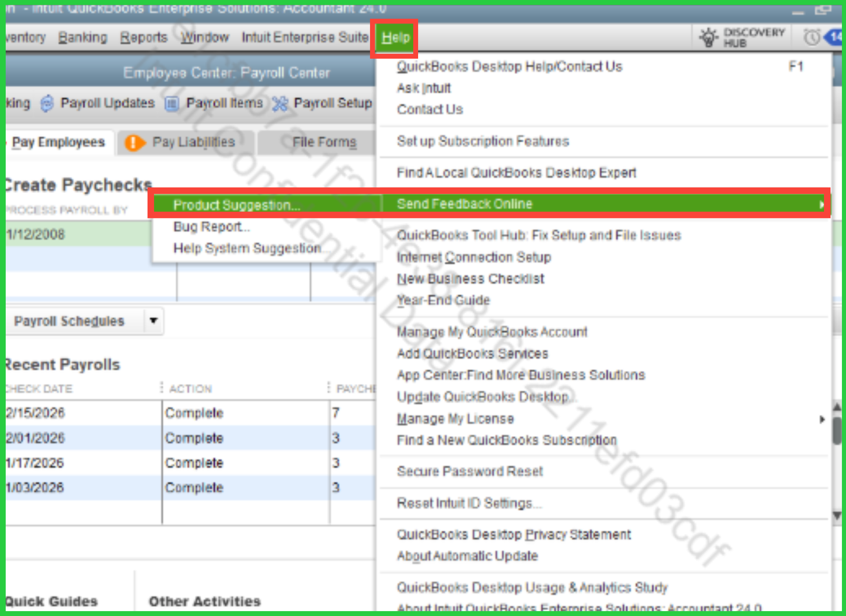Switch to the Pay Employees tab
The image size is (846, 616).
point(58,142)
